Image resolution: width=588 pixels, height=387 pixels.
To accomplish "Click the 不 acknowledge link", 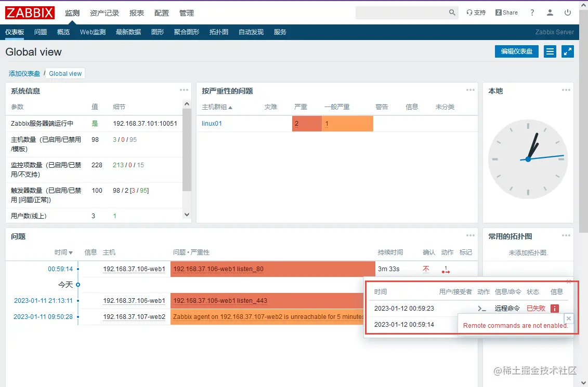I will [426, 269].
